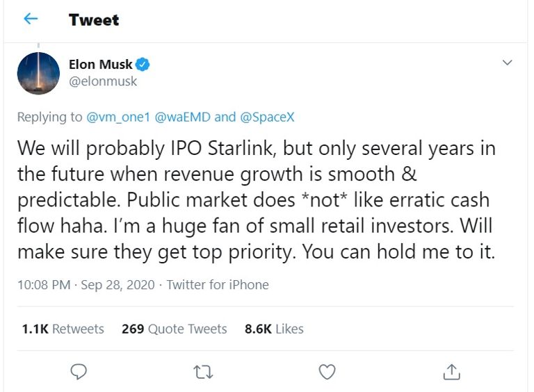
Task: Click the retweet icon
Action: tap(202, 372)
